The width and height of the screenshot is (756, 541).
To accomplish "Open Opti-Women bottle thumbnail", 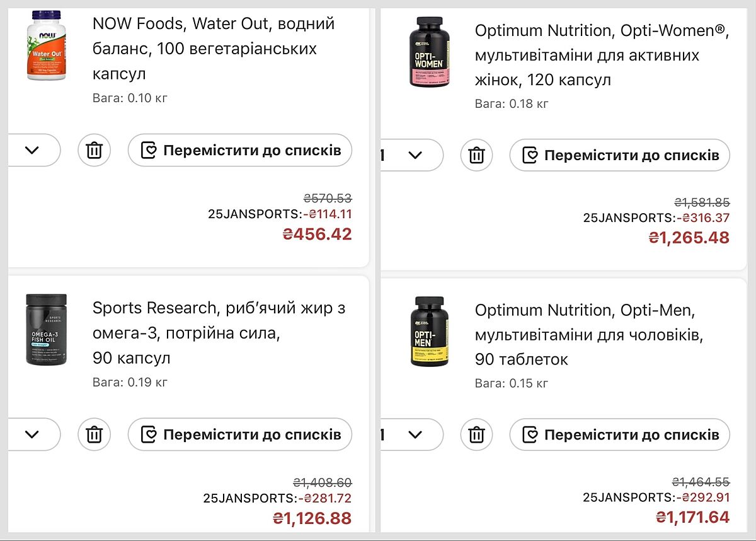I will [430, 52].
